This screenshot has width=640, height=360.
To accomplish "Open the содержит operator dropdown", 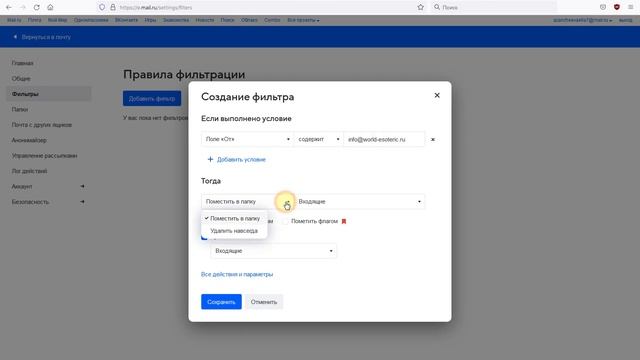I will click(318, 139).
